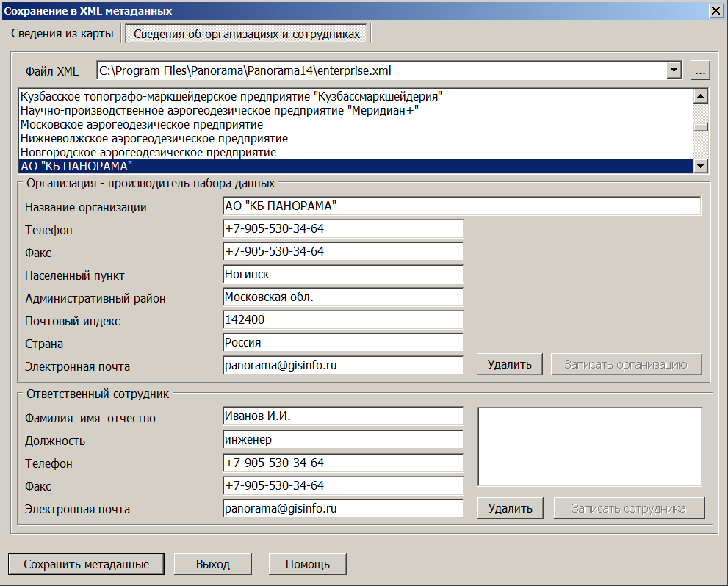Open the XML file path dropdown
The width and height of the screenshot is (728, 586).
673,70
